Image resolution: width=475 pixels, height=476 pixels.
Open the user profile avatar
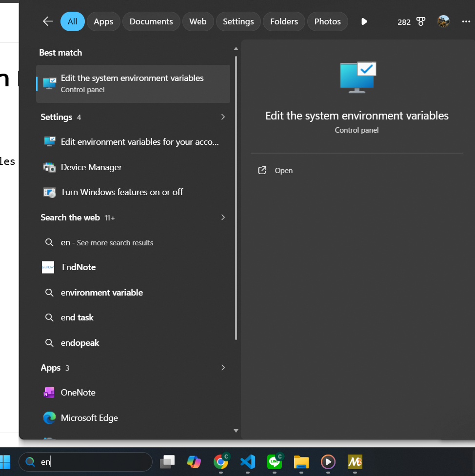coord(443,21)
